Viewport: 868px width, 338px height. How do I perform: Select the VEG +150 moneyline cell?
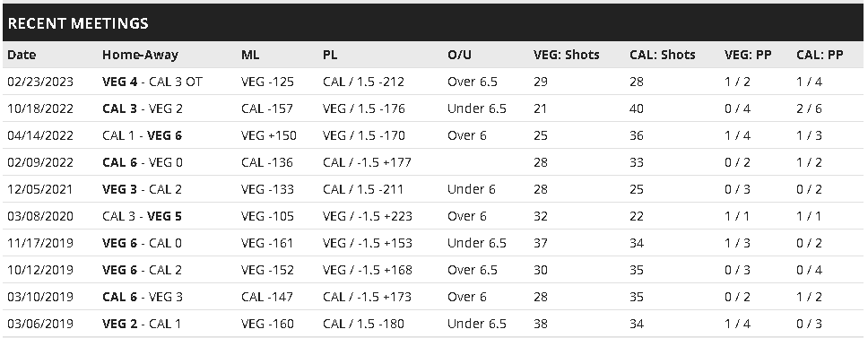point(268,135)
